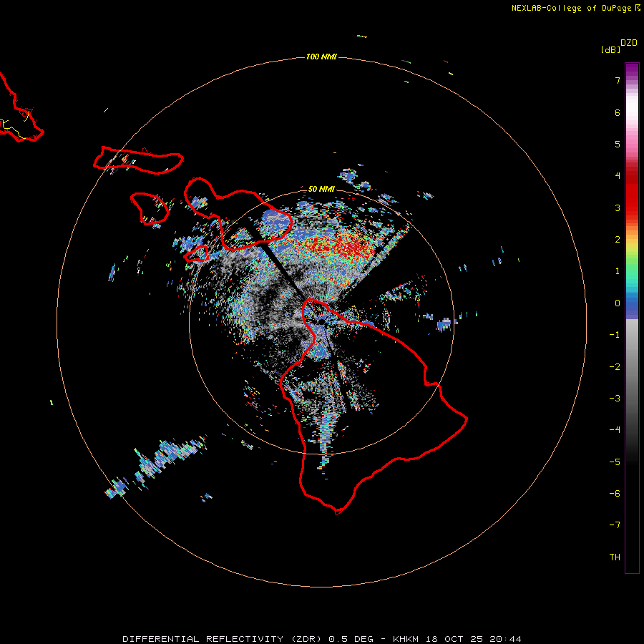Click the DZD color scale title

pyautogui.click(x=629, y=43)
